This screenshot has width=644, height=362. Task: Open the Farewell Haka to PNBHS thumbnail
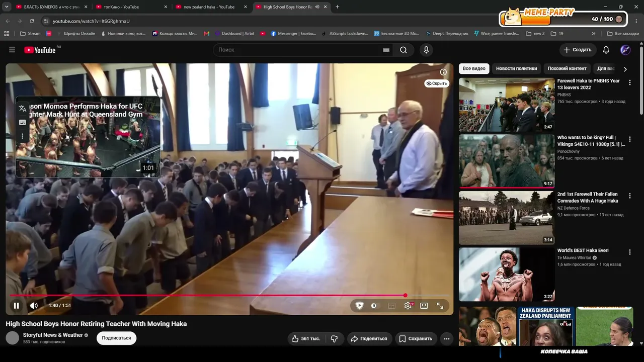point(507,105)
